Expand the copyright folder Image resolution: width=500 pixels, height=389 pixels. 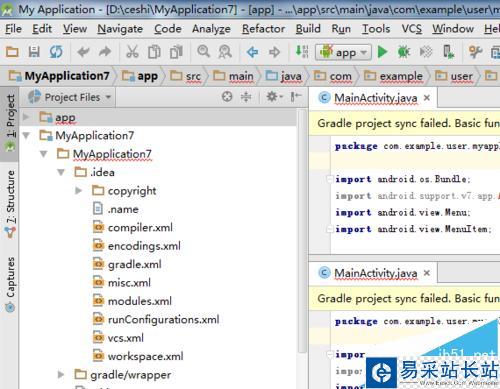point(79,191)
